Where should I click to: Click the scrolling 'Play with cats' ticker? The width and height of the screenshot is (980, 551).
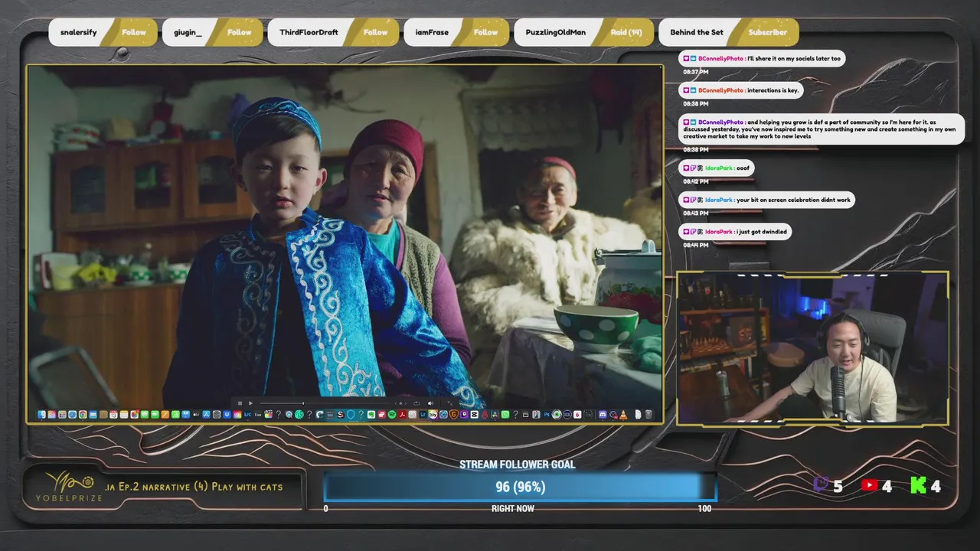point(194,486)
